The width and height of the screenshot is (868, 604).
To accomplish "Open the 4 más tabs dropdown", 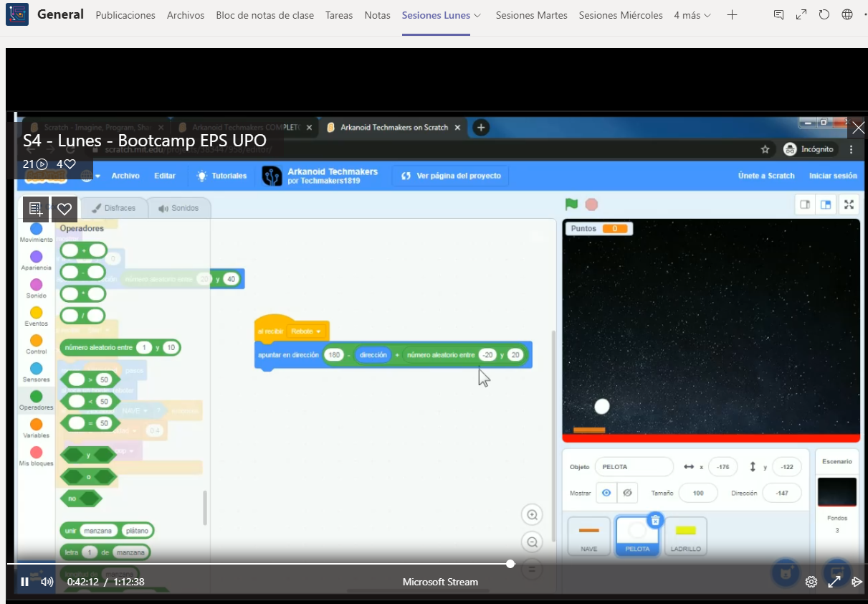I will (x=692, y=15).
